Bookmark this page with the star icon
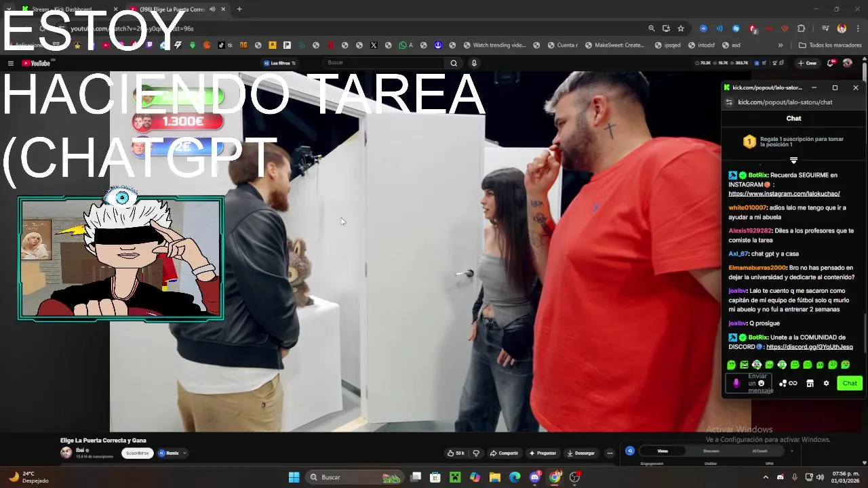 coord(681,28)
